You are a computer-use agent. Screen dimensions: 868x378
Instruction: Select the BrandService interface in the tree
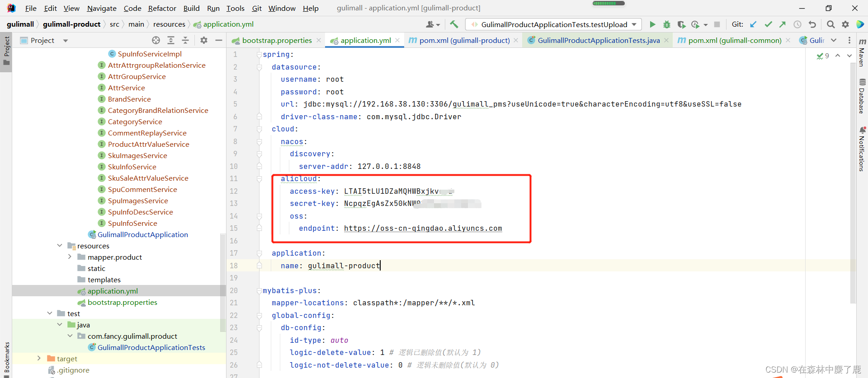129,99
